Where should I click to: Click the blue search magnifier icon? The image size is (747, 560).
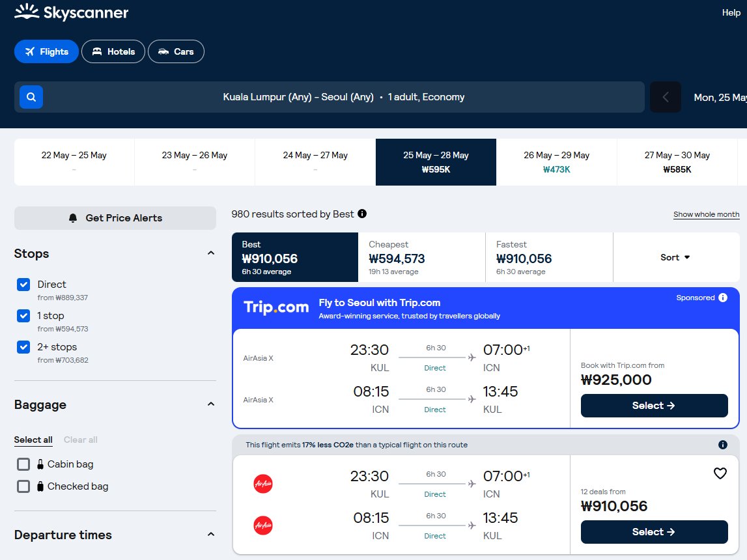click(31, 97)
